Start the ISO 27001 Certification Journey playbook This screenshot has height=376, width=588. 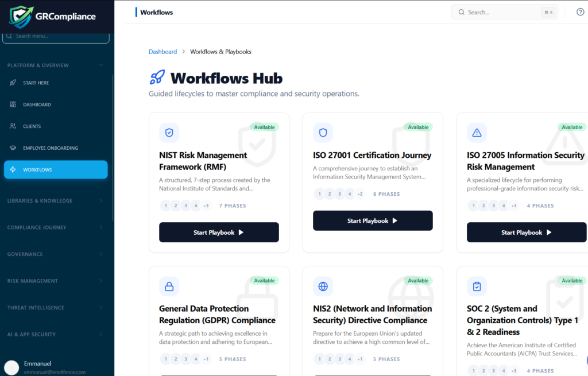point(373,221)
